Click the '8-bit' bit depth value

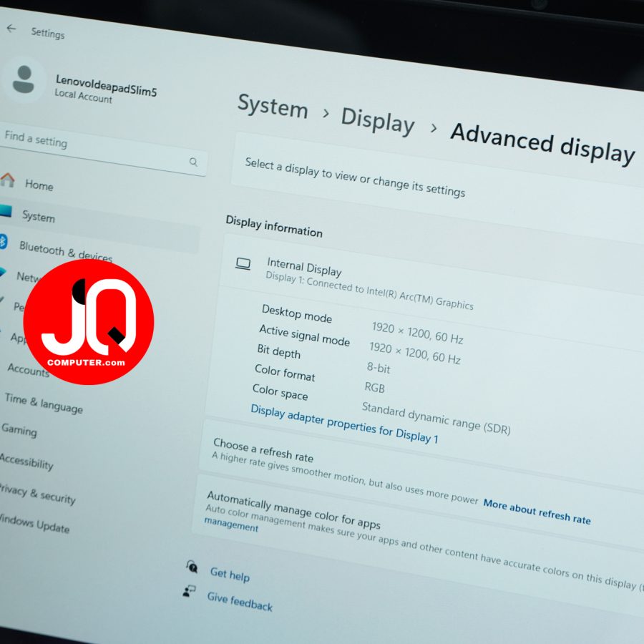click(379, 368)
